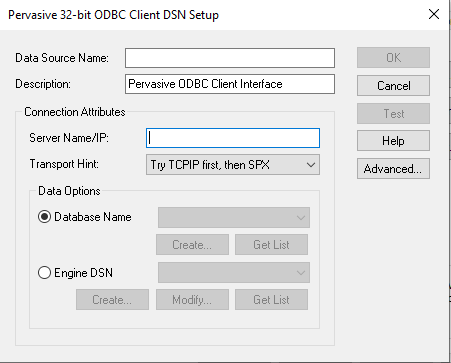Open Help for DSN setup
This screenshot has height=363, width=451.
pyautogui.click(x=393, y=141)
